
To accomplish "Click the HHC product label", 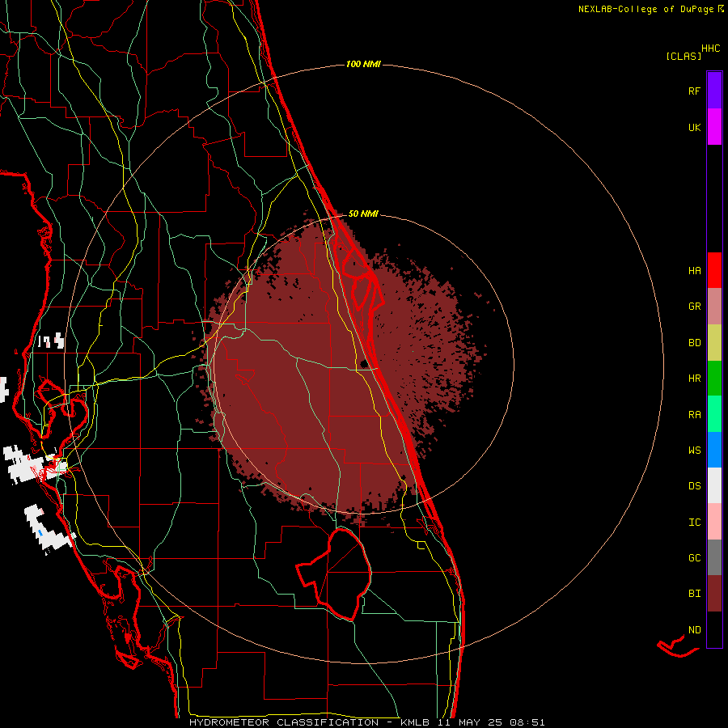I will (x=710, y=49).
